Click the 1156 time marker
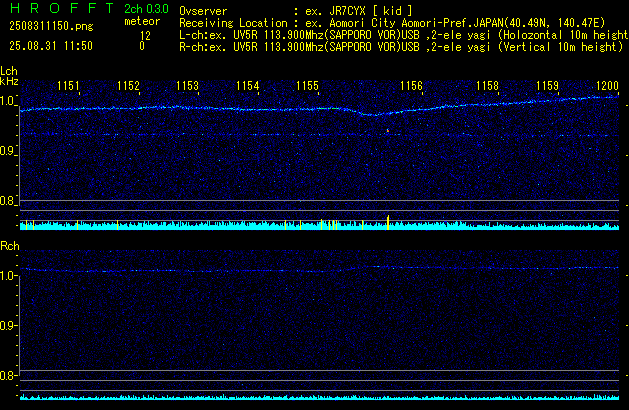This screenshot has width=629, height=410. 411,86
